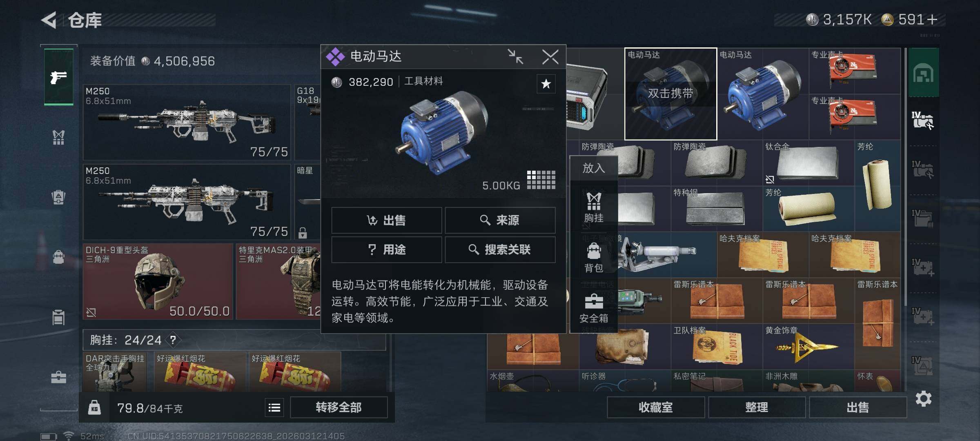Select the weapons pistol sidebar tab
The height and width of the screenshot is (441, 980).
click(58, 77)
